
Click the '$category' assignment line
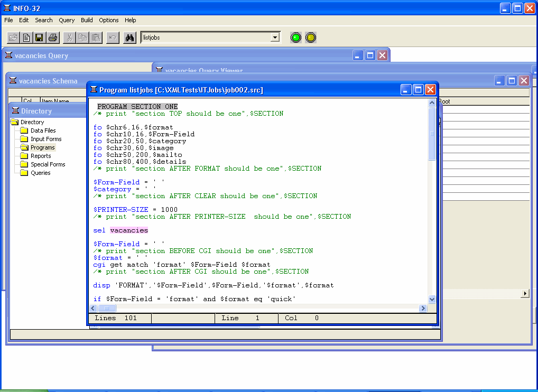[125, 189]
